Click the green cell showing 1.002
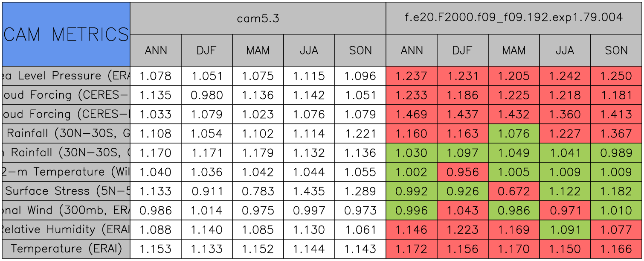644x261 pixels. 412,172
